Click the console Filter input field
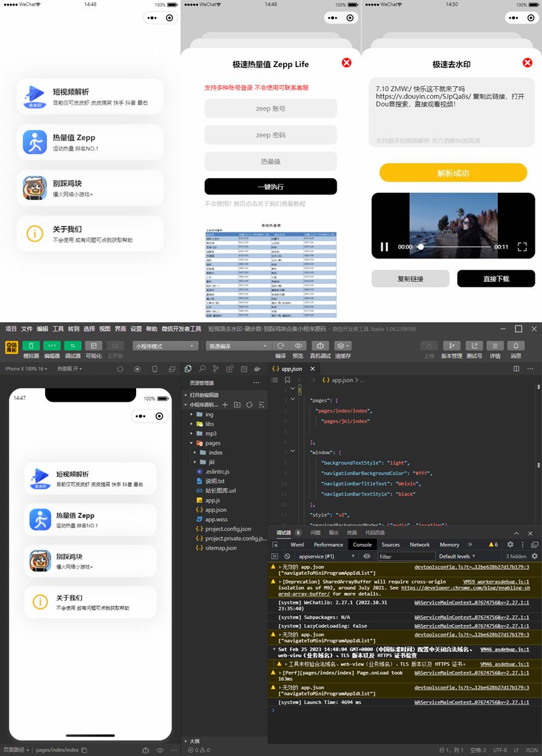 (406, 557)
